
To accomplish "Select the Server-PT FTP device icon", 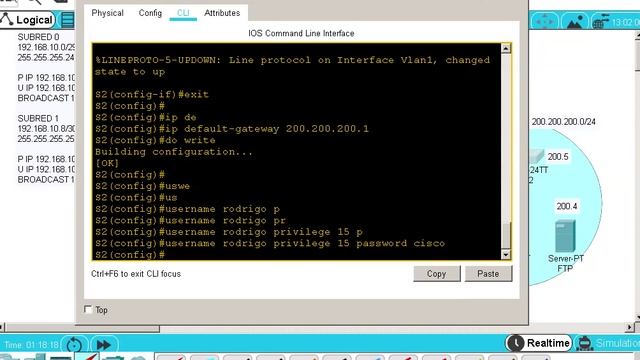I will tap(565, 236).
